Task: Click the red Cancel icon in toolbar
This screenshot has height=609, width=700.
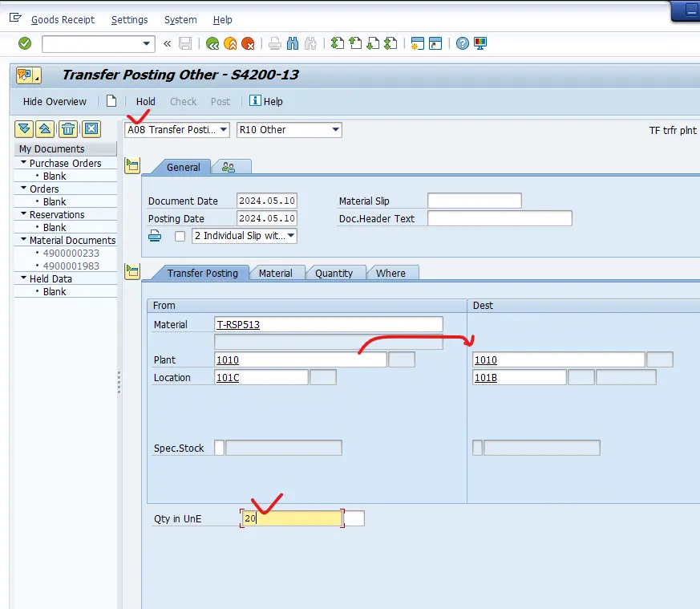Action: coord(248,43)
